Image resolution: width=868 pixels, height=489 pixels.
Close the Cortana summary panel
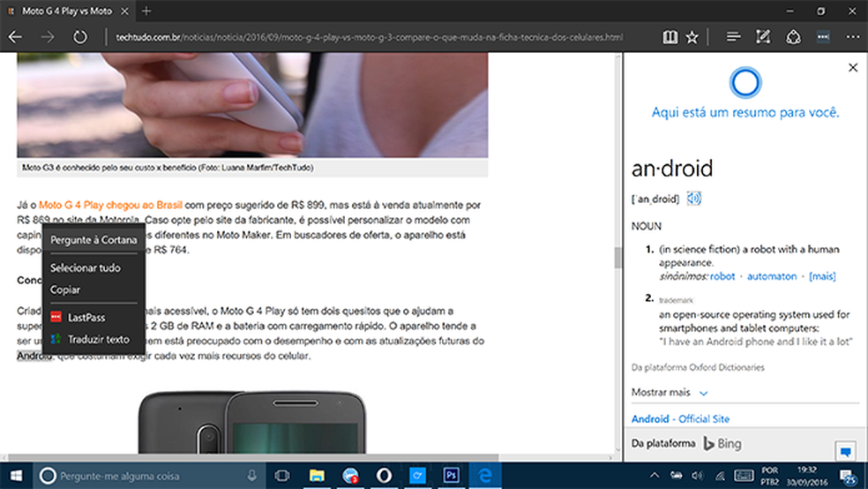point(853,68)
